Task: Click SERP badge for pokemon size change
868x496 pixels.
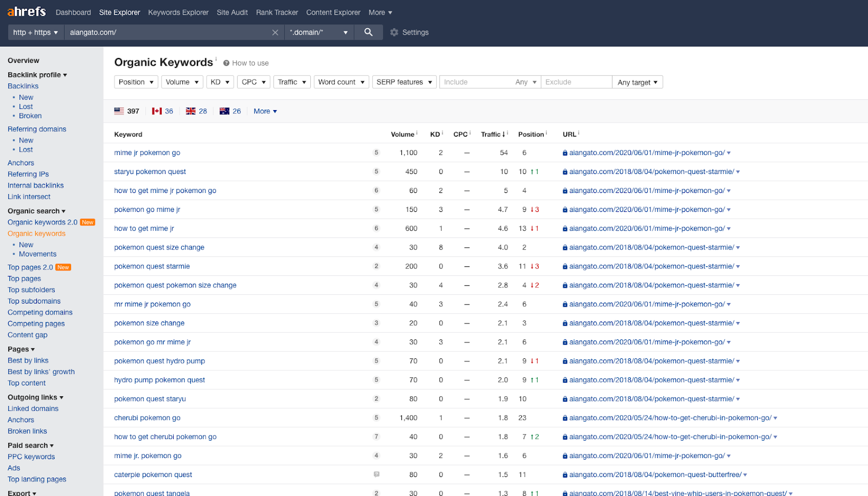Action: tap(376, 323)
